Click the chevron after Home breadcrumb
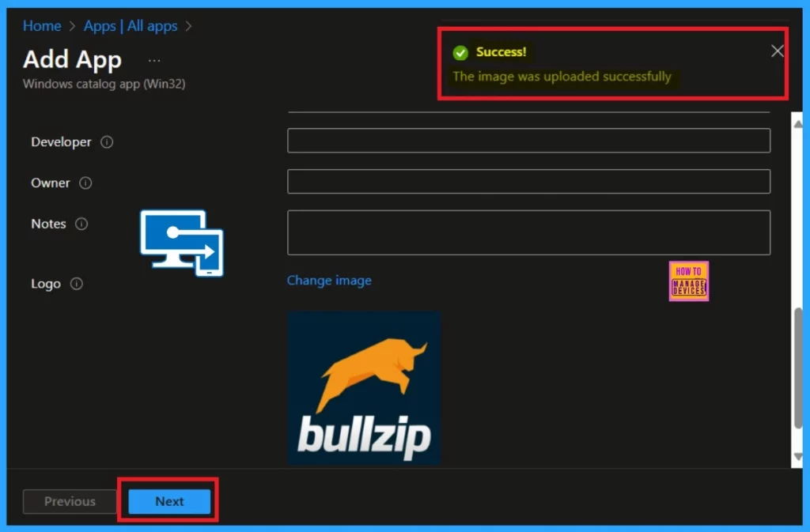Image resolution: width=810 pixels, height=532 pixels. click(72, 26)
